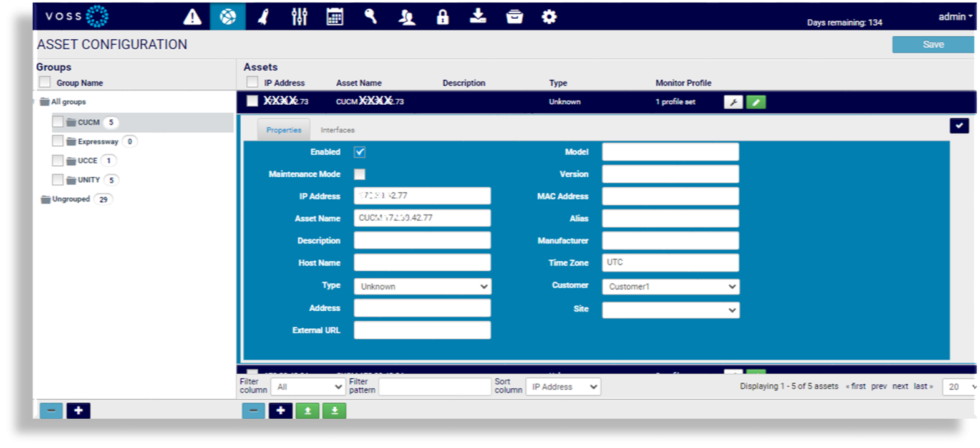
Task: Check the UCCE group checkbox
Action: [58, 161]
